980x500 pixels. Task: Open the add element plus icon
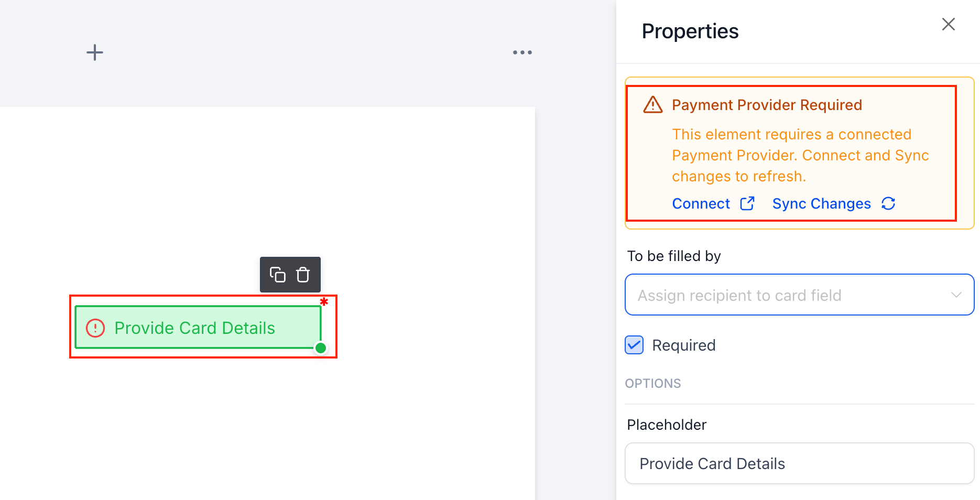coord(95,52)
